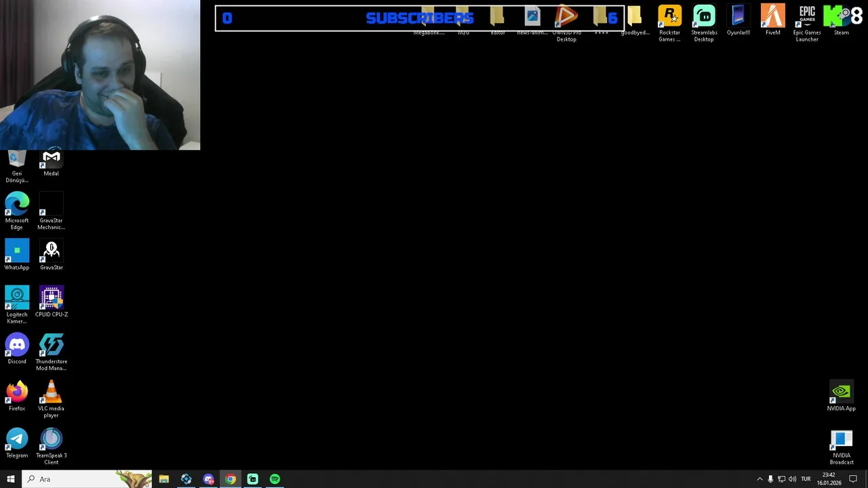Open Epic Games Launcher shortcut

[807, 23]
